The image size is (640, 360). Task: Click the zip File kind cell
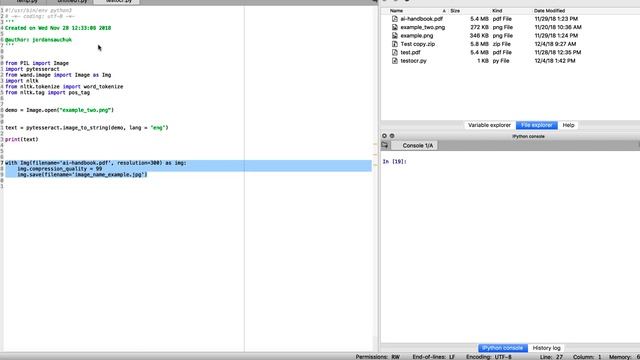click(502, 44)
